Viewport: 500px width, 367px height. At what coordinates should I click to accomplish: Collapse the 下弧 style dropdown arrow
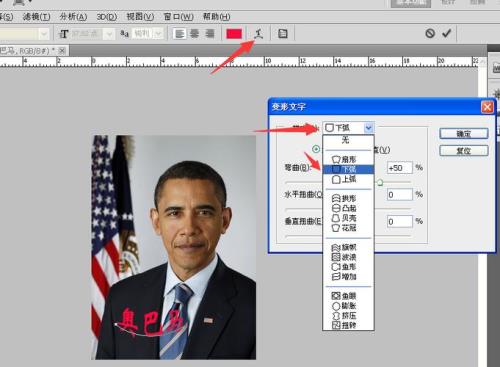coord(368,128)
